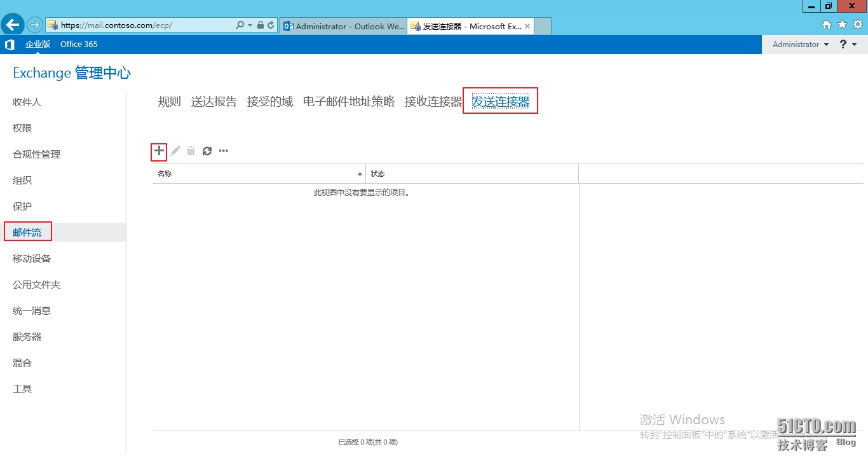Expand the Administrator account dropdown

click(x=801, y=45)
